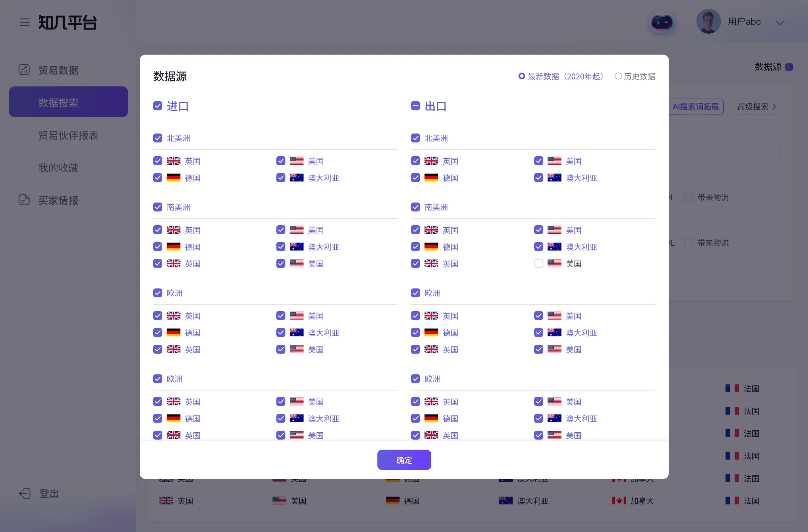This screenshot has height=532, width=808.
Task: Select the 历史数据 radio option
Action: (618, 76)
